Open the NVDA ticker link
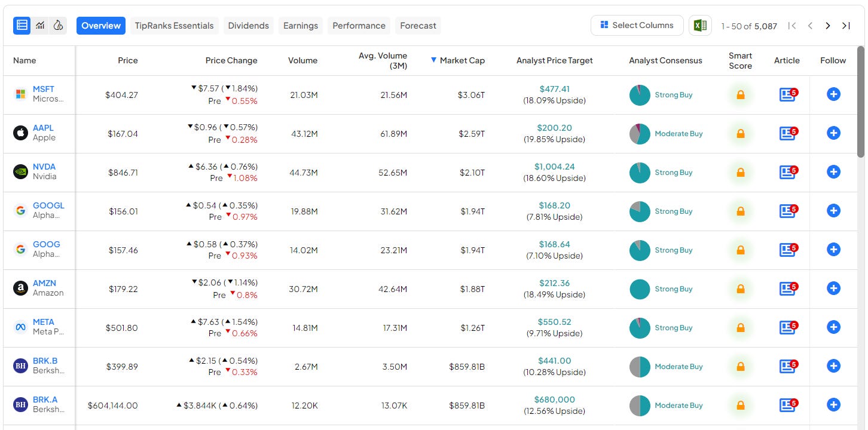868x430 pixels. 44,167
